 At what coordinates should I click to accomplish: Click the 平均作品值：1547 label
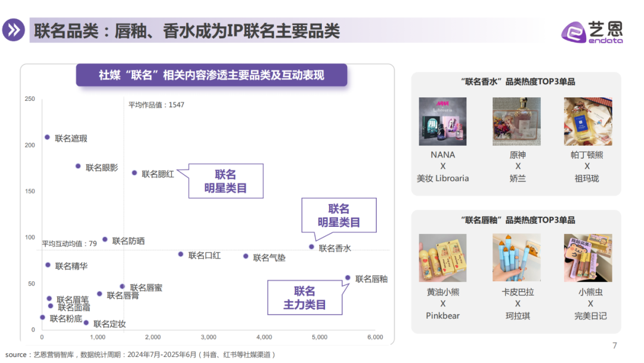click(x=156, y=105)
